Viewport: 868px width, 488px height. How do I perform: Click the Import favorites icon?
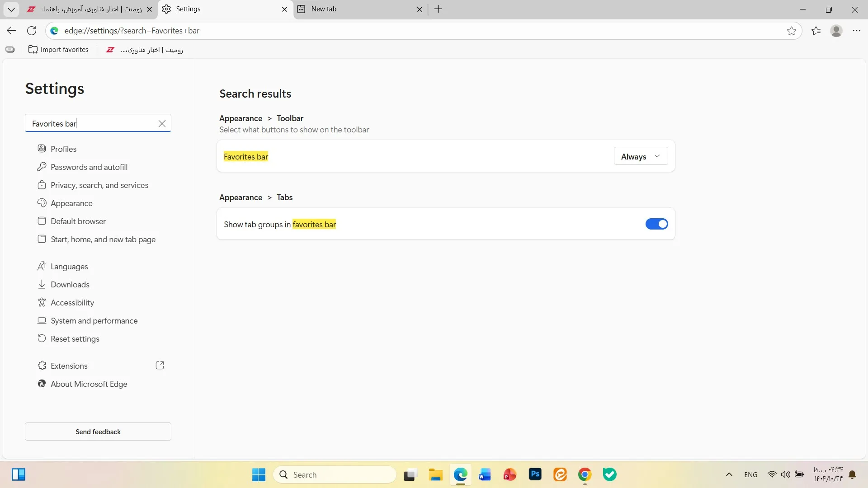[x=32, y=49]
